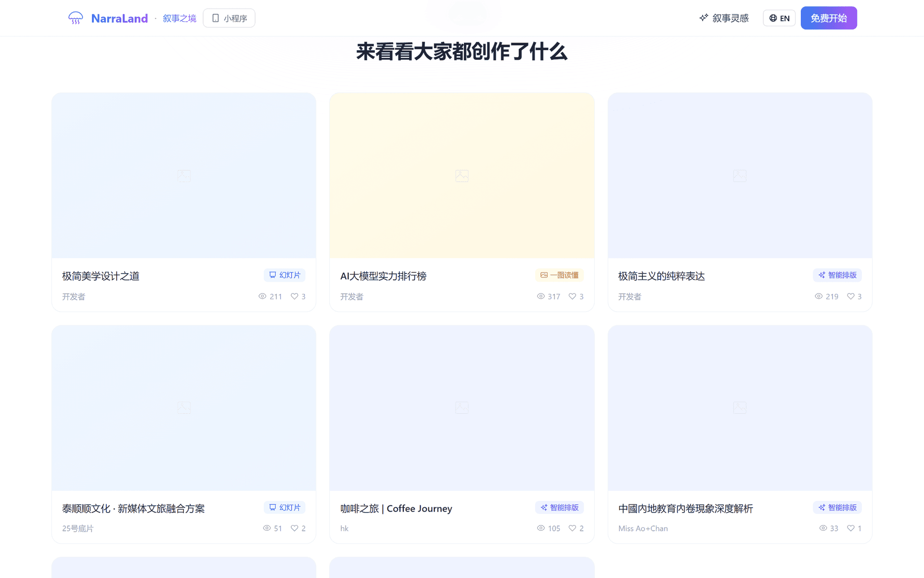The image size is (924, 578).
Task: Click author 开发者 under 极简主义的纯粹表达
Action: pos(630,297)
